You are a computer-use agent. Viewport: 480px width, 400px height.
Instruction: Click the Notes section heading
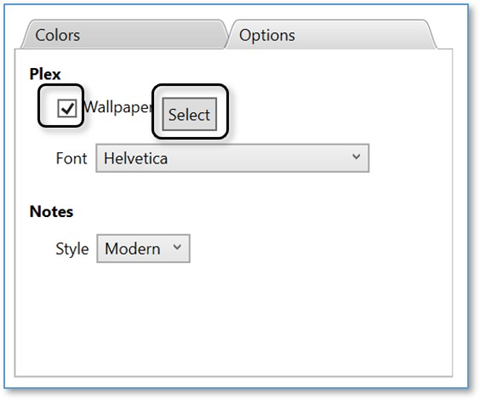(x=51, y=212)
